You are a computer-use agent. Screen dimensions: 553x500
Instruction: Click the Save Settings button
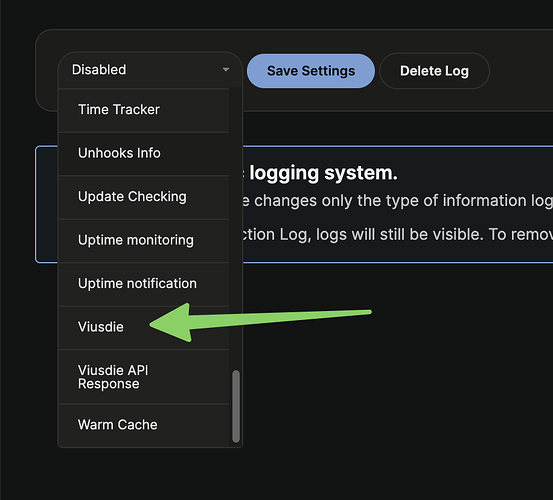click(311, 71)
